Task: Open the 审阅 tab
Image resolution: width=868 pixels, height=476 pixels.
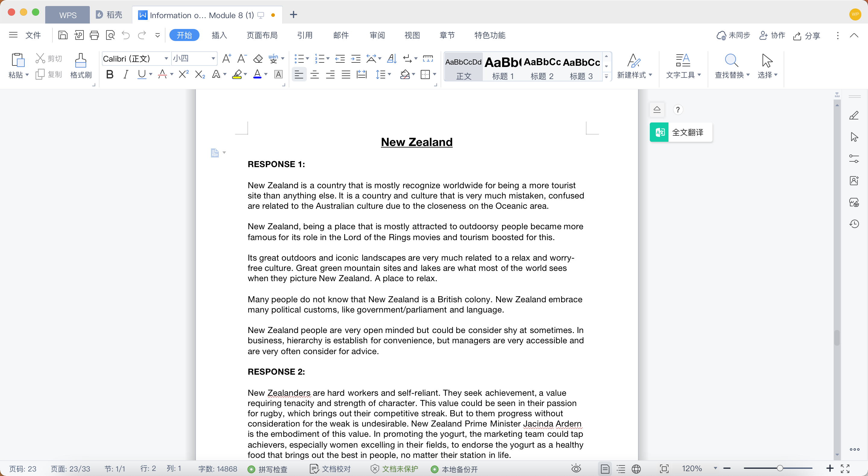Action: pos(377,35)
